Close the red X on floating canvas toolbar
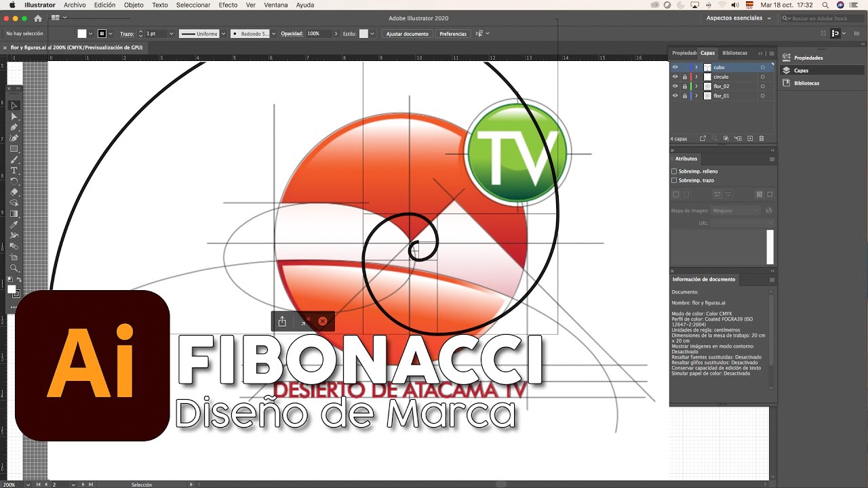 click(x=323, y=321)
